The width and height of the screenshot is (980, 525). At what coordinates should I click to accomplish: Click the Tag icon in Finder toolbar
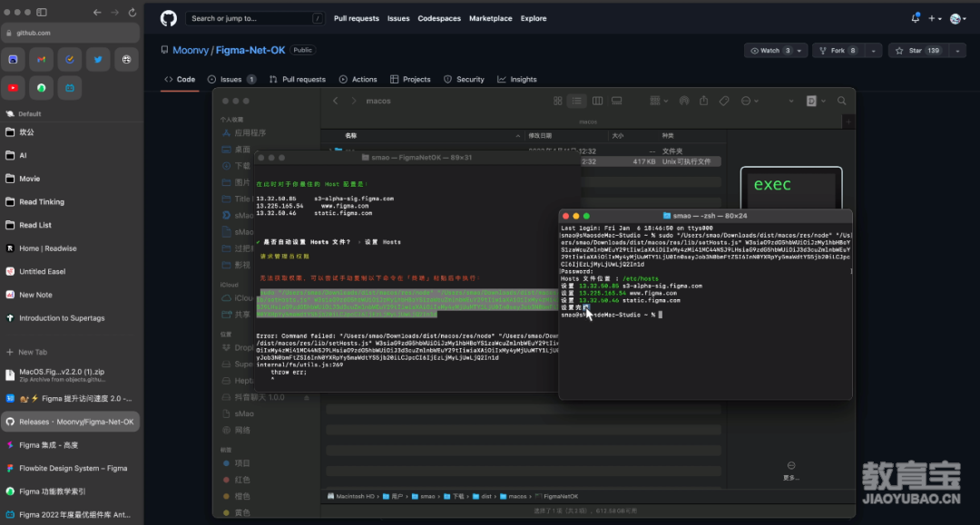click(724, 102)
